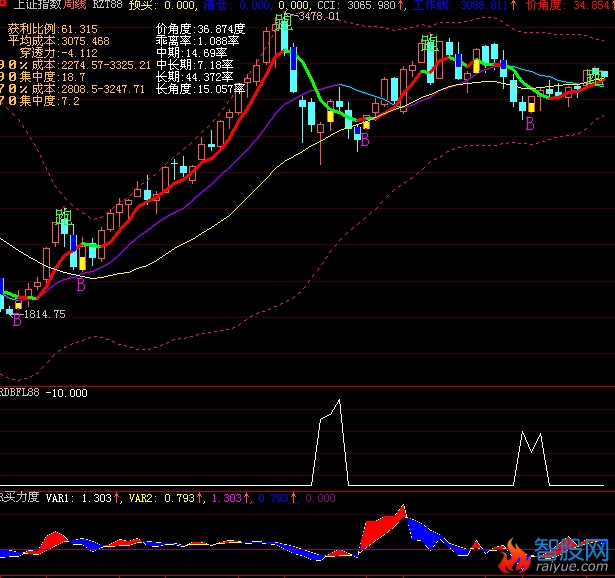Screen dimensions: 615x578
Task: Select the CCI: 3065.980 readout
Action: tap(360, 5)
